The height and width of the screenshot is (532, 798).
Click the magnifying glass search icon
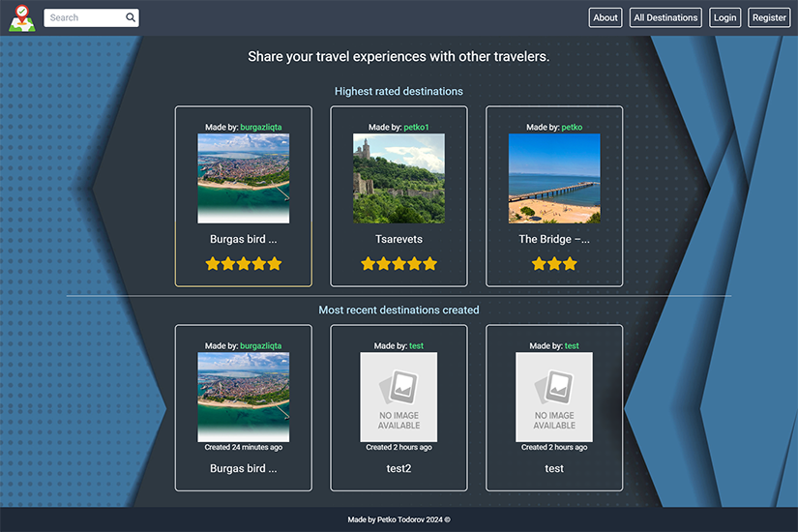pos(131,17)
